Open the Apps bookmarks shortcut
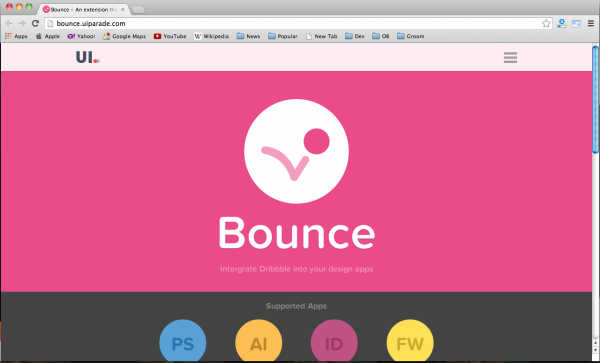This screenshot has width=600, height=363. coord(16,36)
